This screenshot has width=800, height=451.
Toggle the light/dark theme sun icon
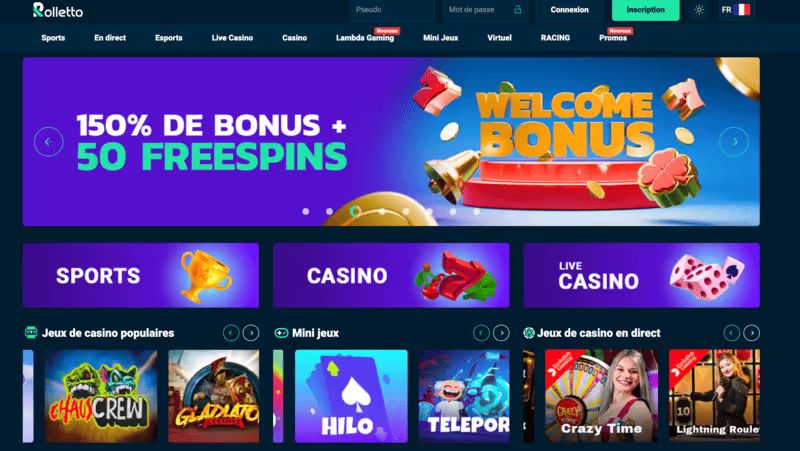click(x=699, y=10)
